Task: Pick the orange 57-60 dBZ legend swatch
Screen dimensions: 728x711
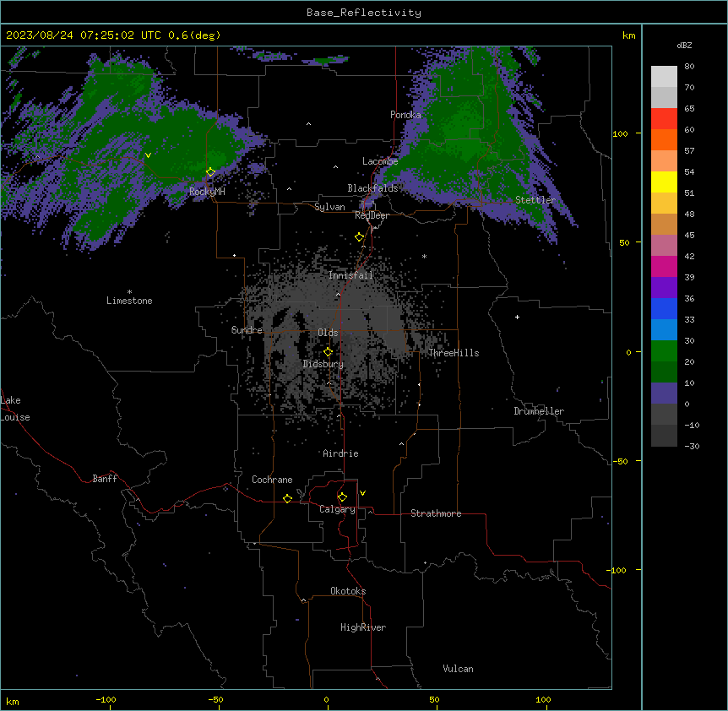Action: coord(664,139)
